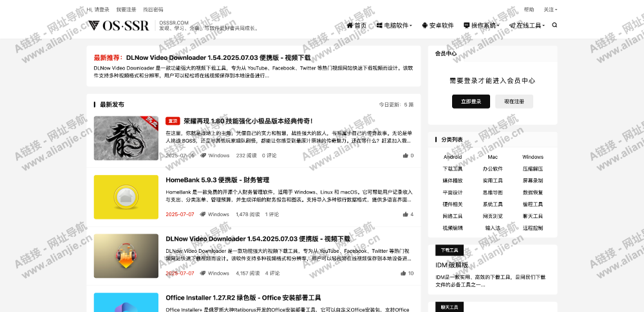Image resolution: width=644 pixels, height=312 pixels.
Task: Click Windows tag on HomeBank post
Action: 218,214
